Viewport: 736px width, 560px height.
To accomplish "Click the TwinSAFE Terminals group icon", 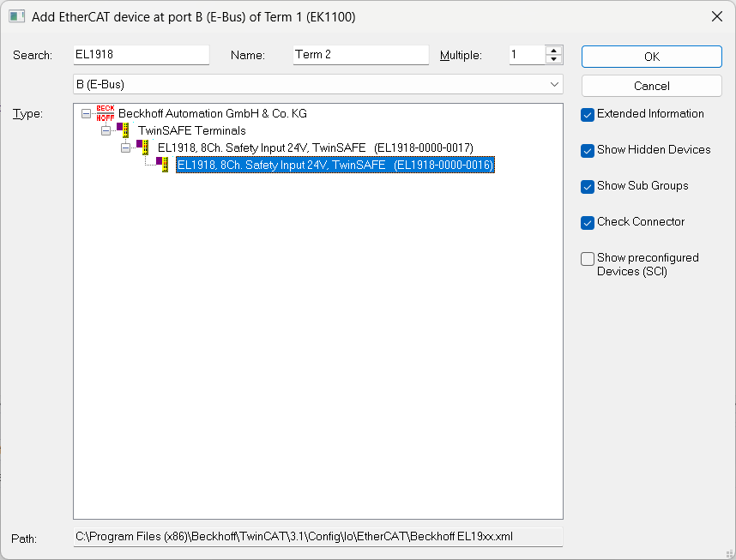I will pyautogui.click(x=123, y=130).
